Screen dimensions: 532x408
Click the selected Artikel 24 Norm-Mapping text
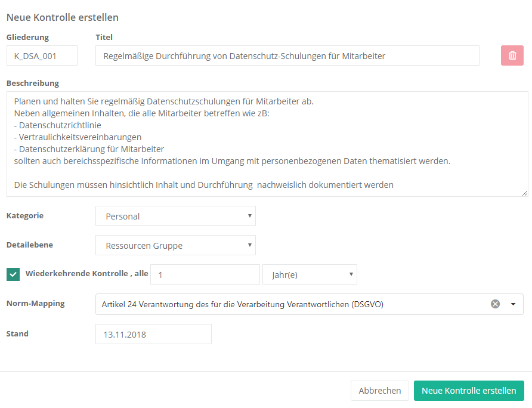pyautogui.click(x=242, y=304)
